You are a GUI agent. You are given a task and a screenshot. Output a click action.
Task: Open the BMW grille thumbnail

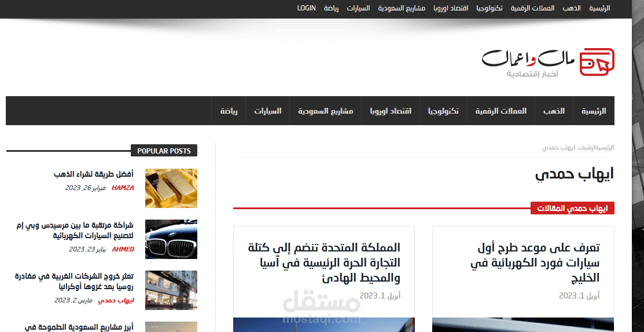click(x=171, y=239)
